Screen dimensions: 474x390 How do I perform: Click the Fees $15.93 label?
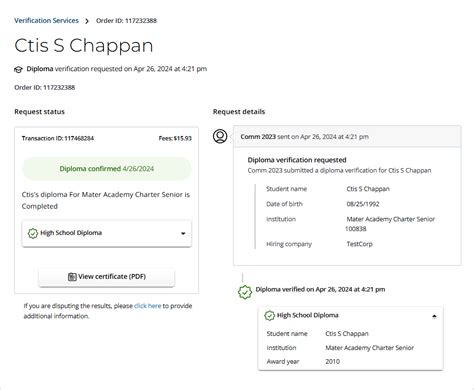(175, 138)
